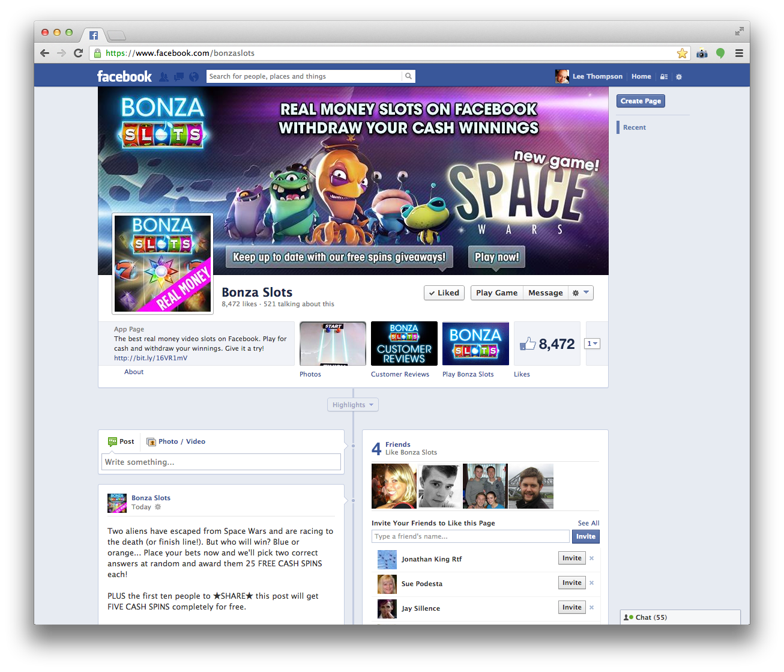Screen dimensions: 784x672
Task: Open the Customer Reviews thumbnail
Action: point(404,344)
